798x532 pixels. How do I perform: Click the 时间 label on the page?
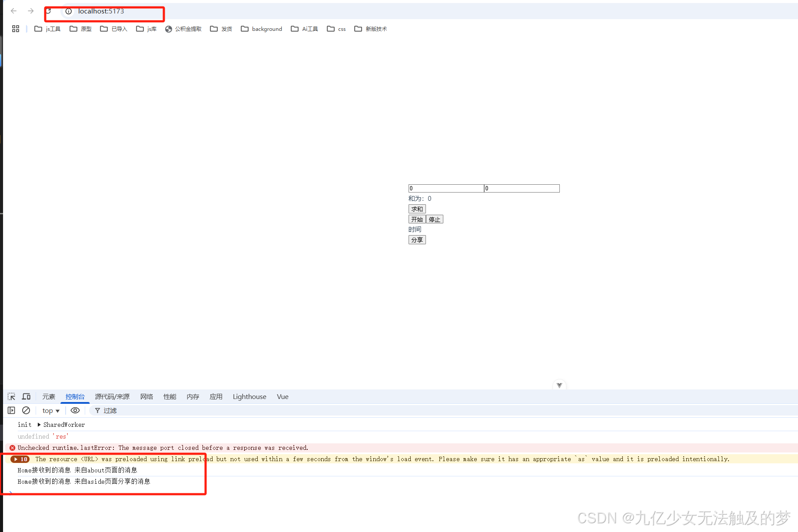415,229
